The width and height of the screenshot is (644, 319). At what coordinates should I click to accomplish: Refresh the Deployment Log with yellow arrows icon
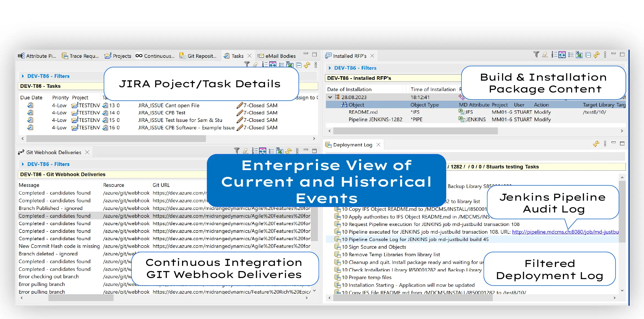596,144
